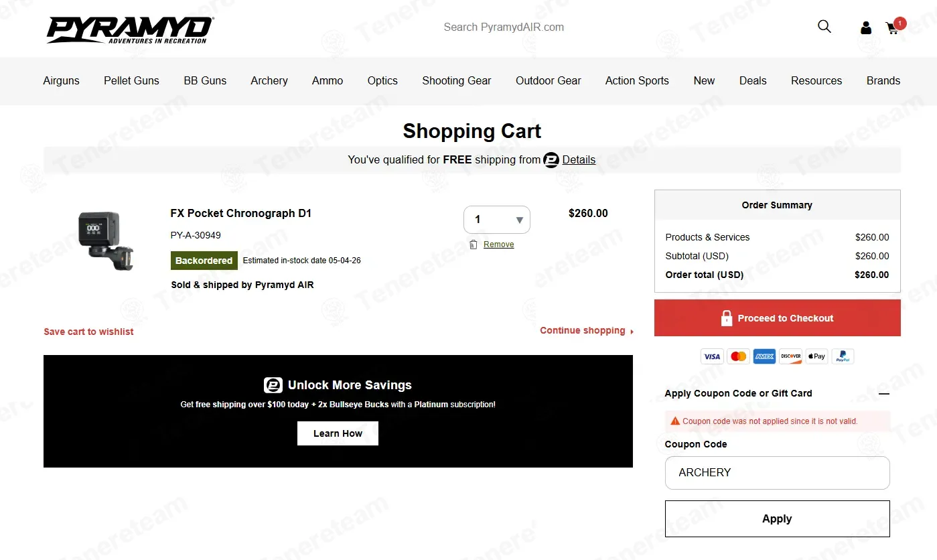937x560 pixels.
Task: Open the Ammo menu
Action: point(328,80)
